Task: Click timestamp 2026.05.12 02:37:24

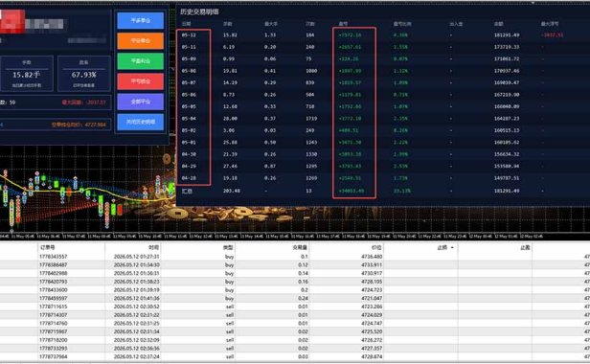Action: (x=137, y=356)
